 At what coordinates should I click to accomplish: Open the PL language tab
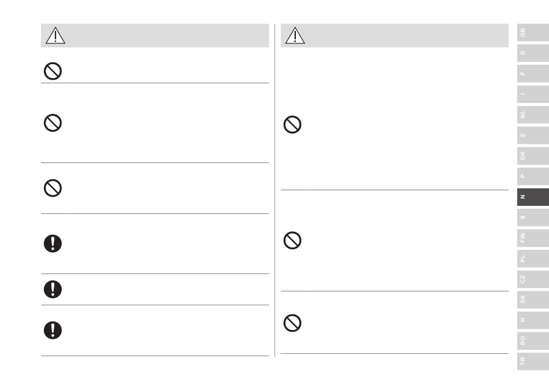point(533,258)
